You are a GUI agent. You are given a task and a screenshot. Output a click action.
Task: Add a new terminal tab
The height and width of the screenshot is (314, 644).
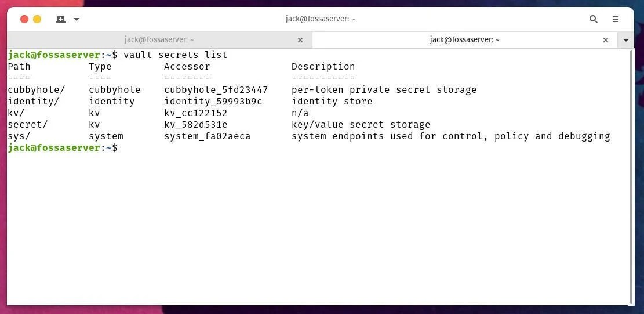61,19
